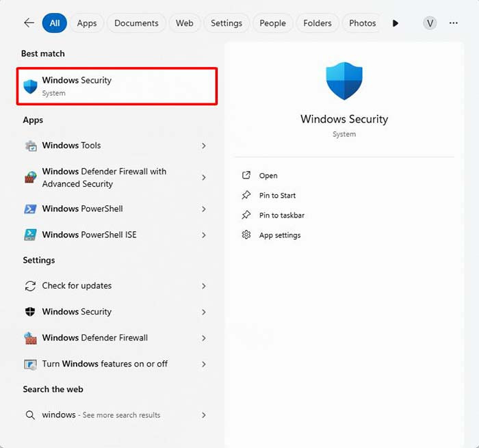Expand the Windows PowerShell result chevron
The height and width of the screenshot is (448, 479).
click(x=204, y=209)
